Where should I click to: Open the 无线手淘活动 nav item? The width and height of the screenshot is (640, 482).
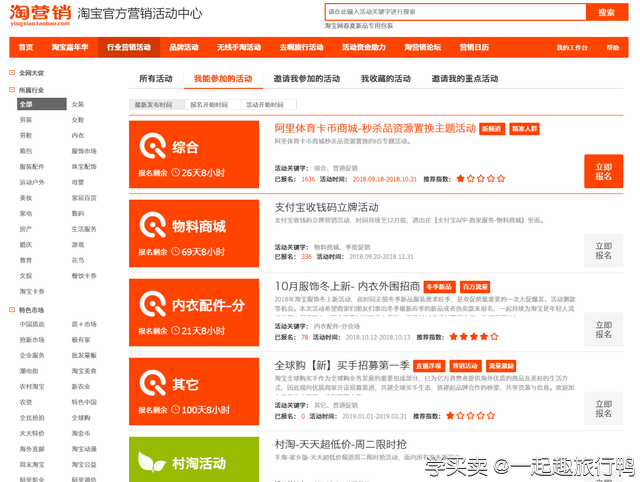coord(239,47)
